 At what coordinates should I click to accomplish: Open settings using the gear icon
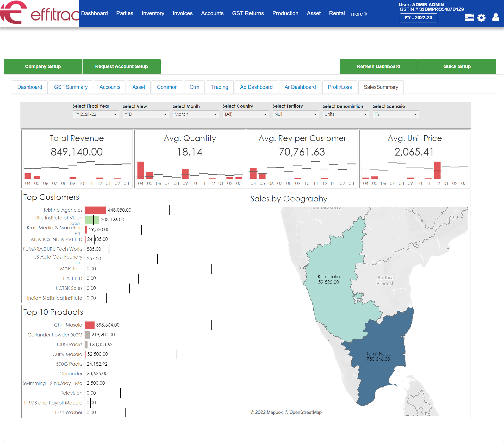coord(482,18)
